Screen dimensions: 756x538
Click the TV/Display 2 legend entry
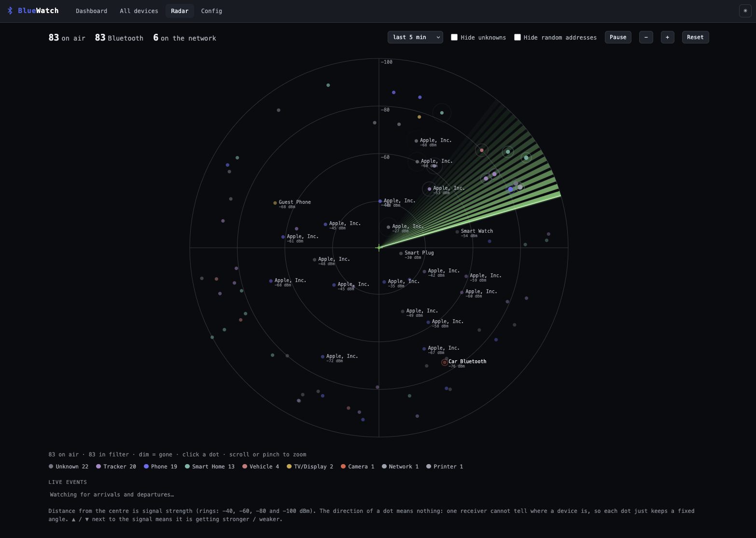coord(310,467)
